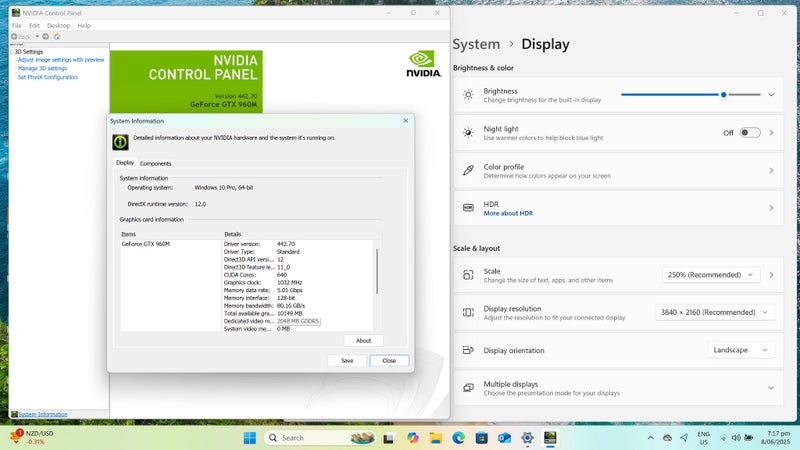This screenshot has width=800, height=450.
Task: Click the Display resolution icon
Action: click(468, 312)
